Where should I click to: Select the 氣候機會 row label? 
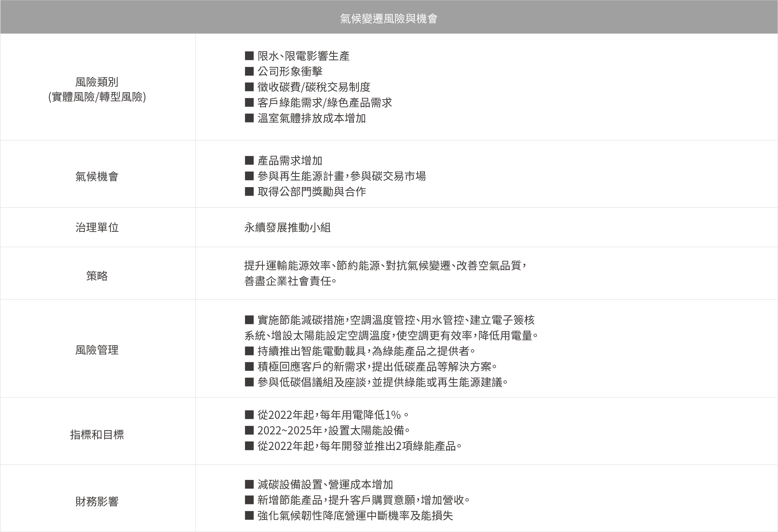coord(97,177)
